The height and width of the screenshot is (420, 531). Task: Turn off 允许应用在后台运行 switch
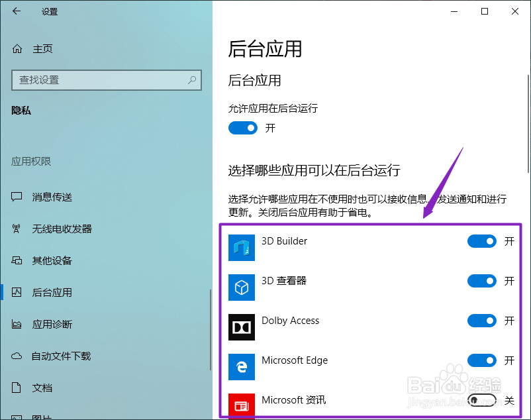pyautogui.click(x=243, y=128)
